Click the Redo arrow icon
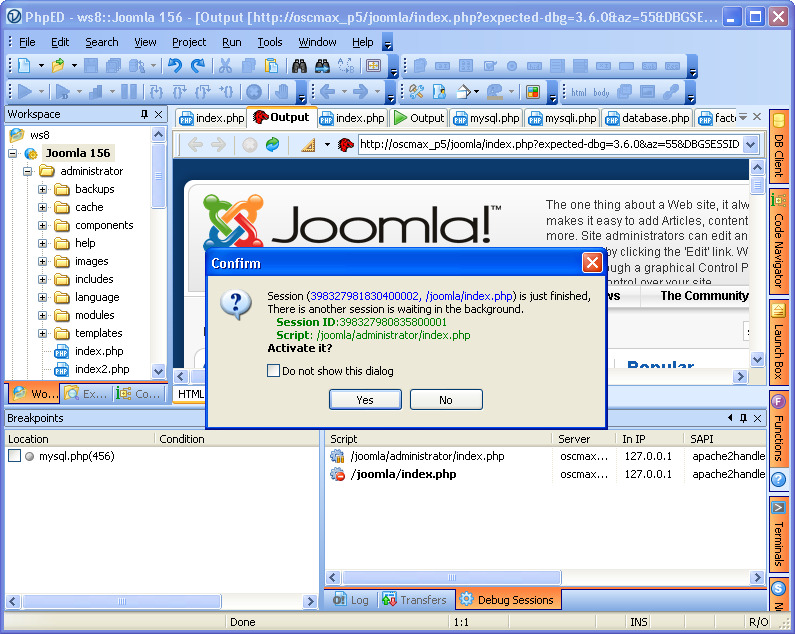Viewport: 795px width, 634px height. (x=198, y=66)
